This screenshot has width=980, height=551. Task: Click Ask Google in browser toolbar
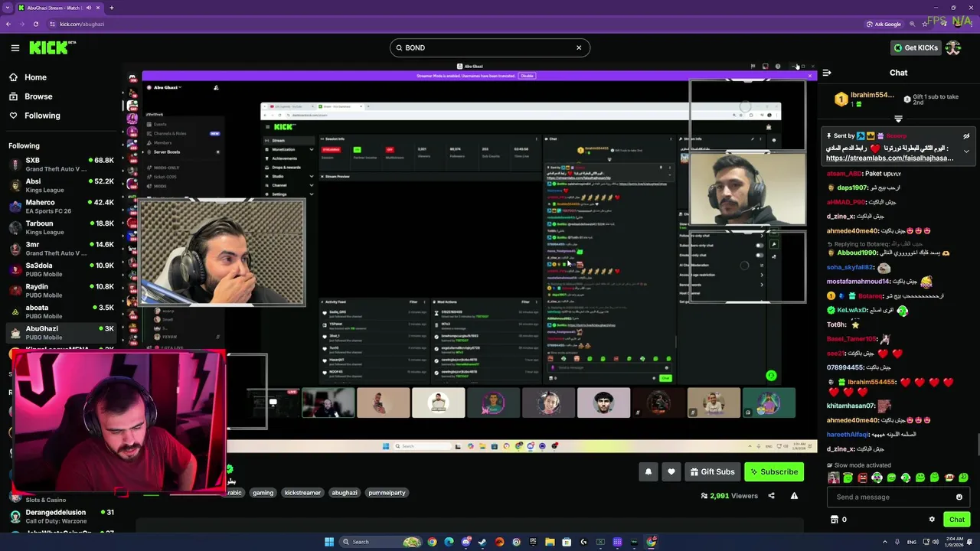coord(884,24)
